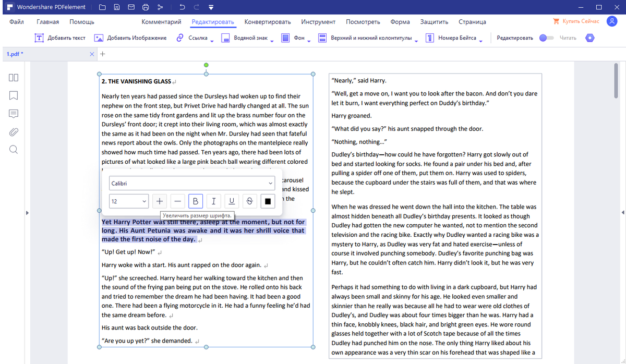Click Добавить Изображение tool

tap(130, 38)
